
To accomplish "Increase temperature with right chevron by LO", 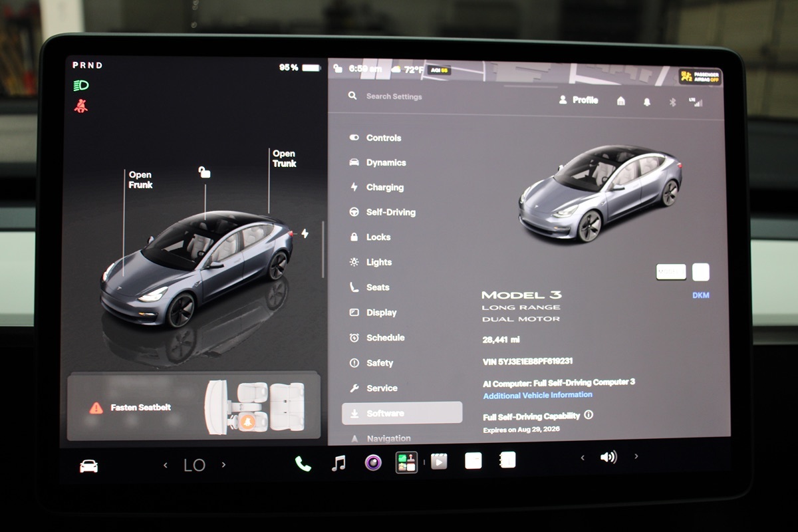I will (x=223, y=465).
